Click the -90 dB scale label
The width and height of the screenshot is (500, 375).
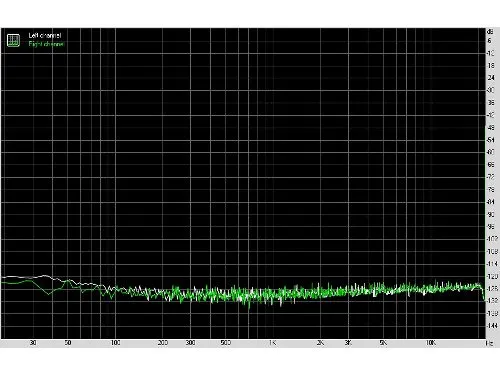point(491,214)
